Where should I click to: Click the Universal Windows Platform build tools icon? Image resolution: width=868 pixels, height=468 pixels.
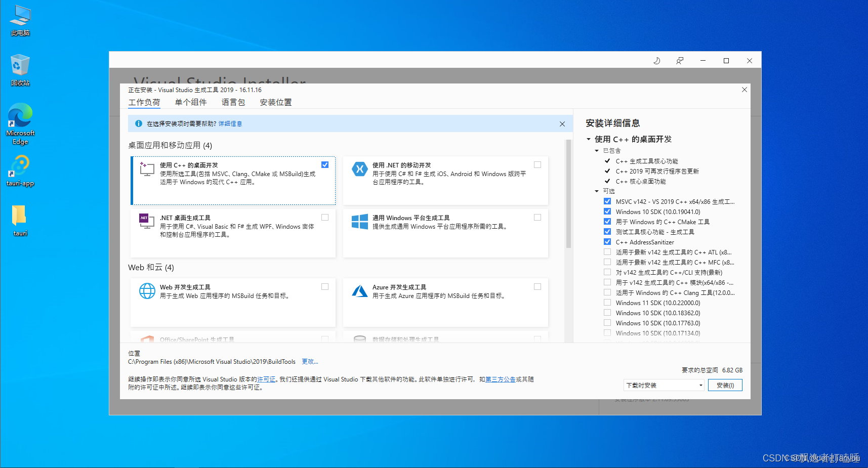coord(359,222)
